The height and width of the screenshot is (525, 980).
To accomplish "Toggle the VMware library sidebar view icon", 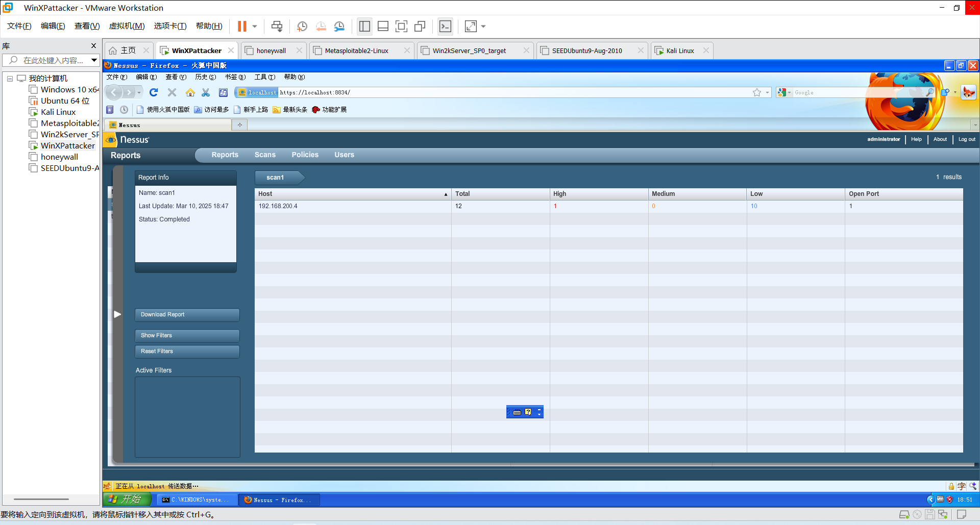I will (364, 26).
